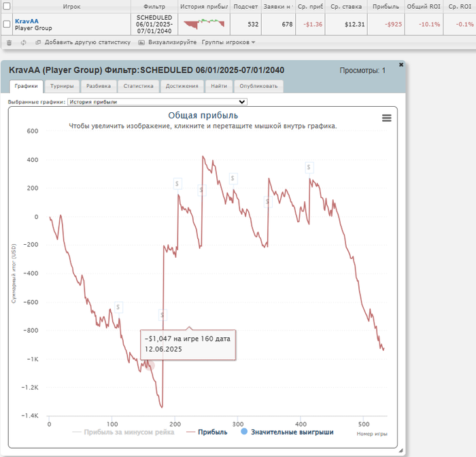The height and width of the screenshot is (457, 476).
Task: Click the $ marker near game 415
Action: (x=309, y=167)
